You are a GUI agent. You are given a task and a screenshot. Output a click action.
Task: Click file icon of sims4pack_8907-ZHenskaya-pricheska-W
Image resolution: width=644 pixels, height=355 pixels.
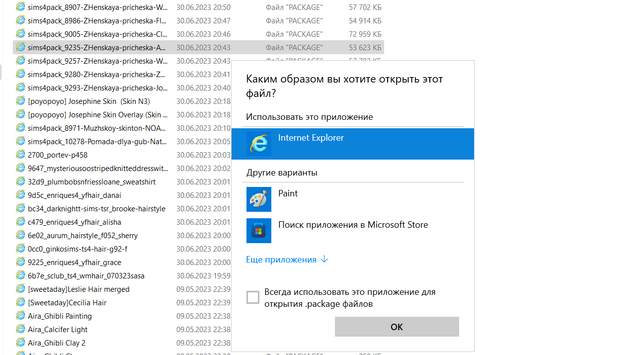[20, 7]
